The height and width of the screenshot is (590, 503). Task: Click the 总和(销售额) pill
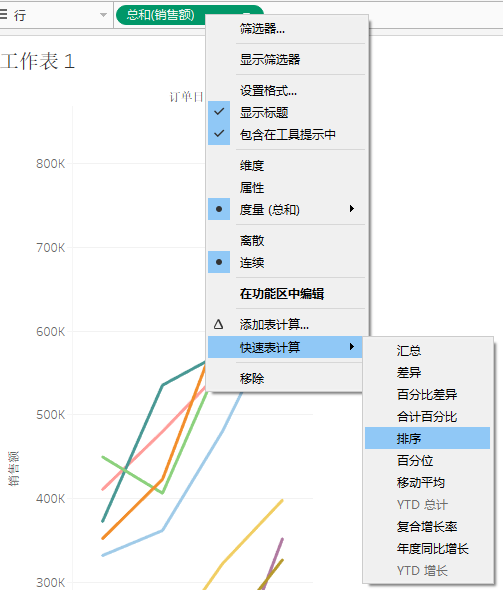coord(161,15)
